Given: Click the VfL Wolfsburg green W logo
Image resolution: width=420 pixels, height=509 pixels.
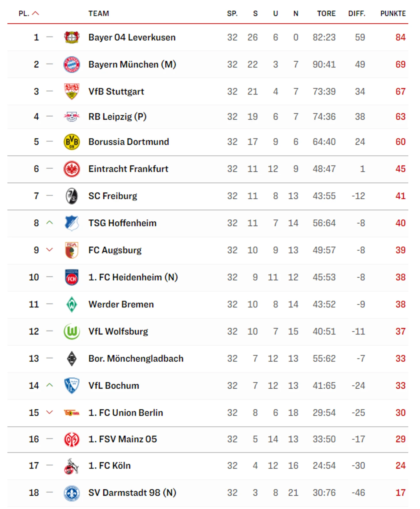Looking at the screenshot, I should point(72,331).
